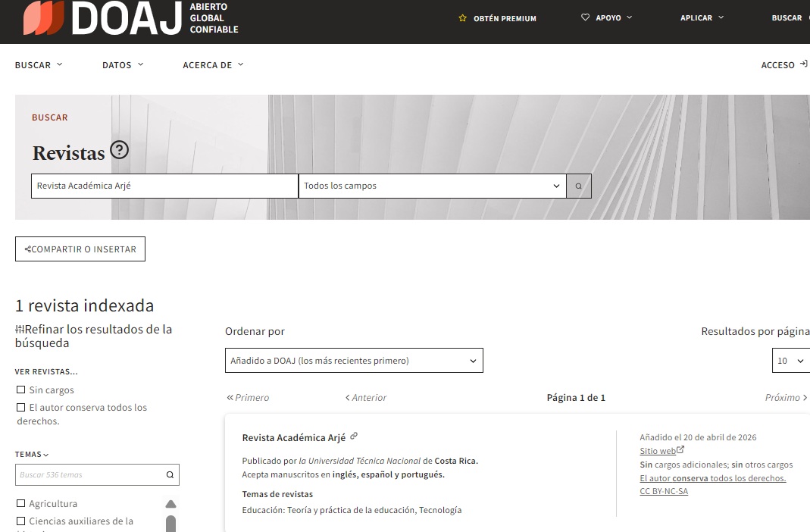This screenshot has width=810, height=532.
Task: Open the Datos navigation menu
Action: tap(123, 65)
